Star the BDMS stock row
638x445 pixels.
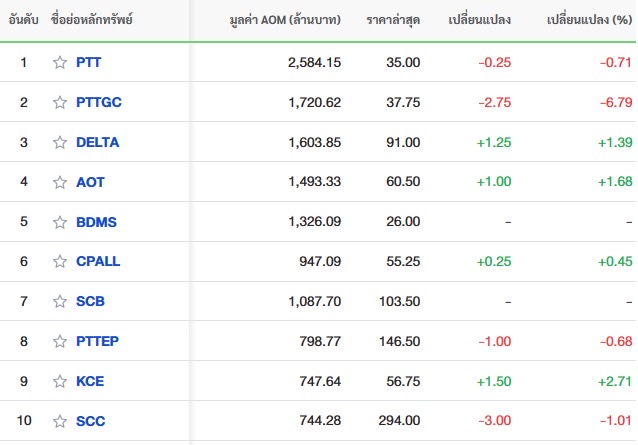point(60,222)
